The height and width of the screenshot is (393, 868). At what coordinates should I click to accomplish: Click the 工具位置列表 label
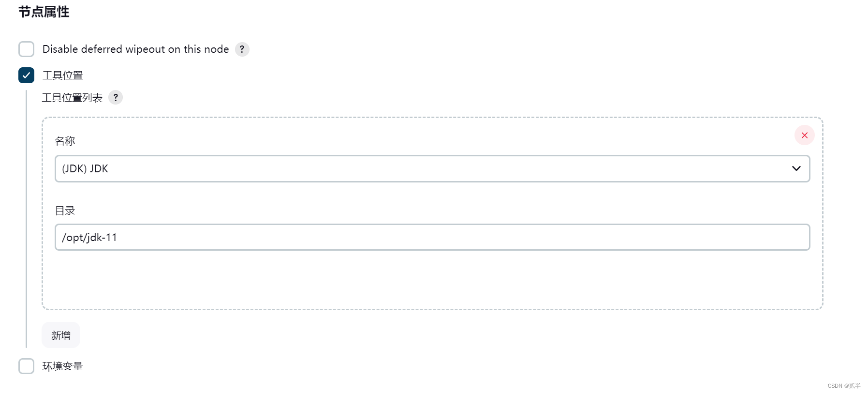(x=72, y=98)
